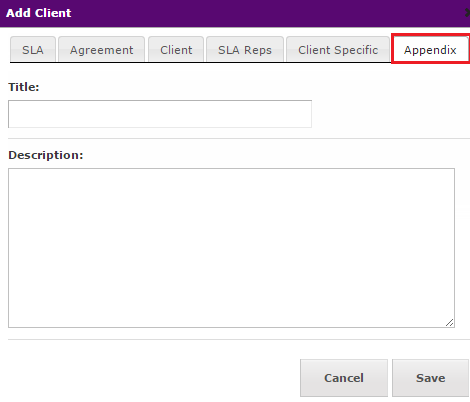
Task: Click the Cancel button left of Save
Action: 344,378
